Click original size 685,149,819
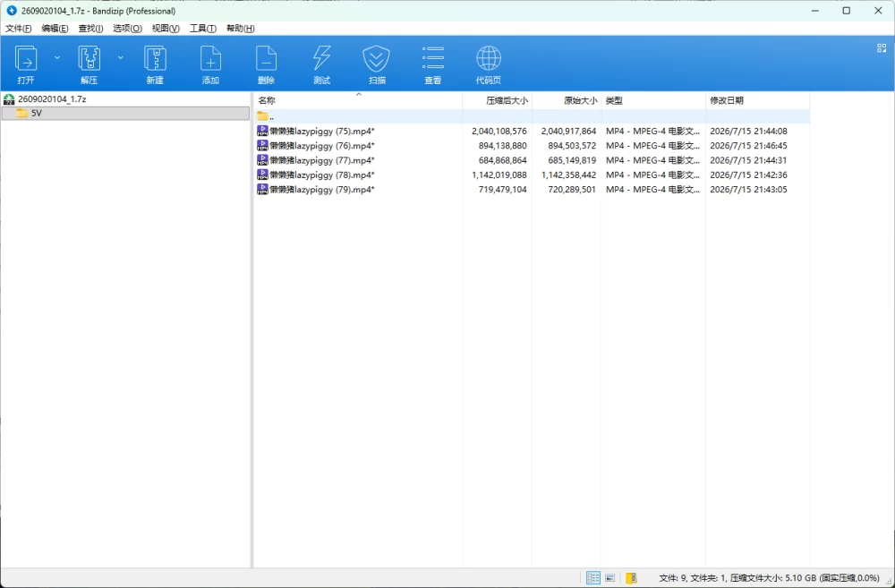 (x=572, y=160)
